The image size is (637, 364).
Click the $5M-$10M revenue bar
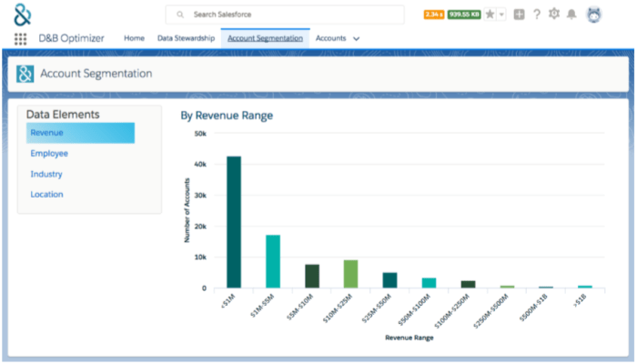click(x=312, y=277)
